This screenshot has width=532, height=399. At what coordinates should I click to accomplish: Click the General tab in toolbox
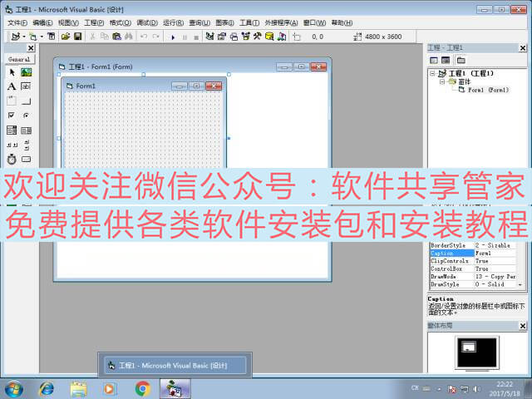19,59
